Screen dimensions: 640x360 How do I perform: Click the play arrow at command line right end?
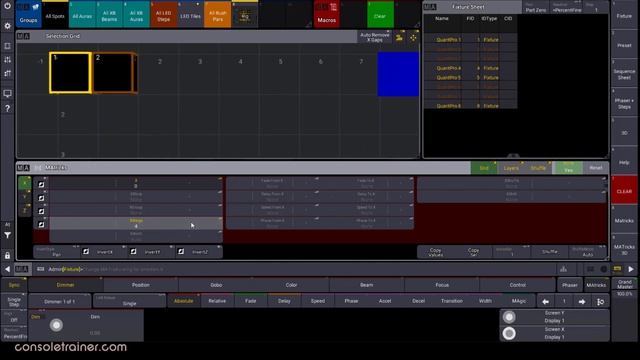tap(631, 269)
